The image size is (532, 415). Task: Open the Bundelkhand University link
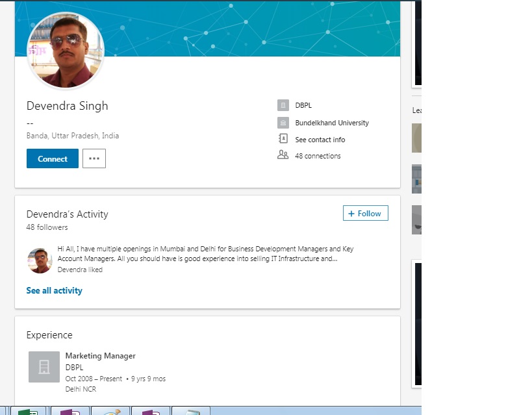332,123
